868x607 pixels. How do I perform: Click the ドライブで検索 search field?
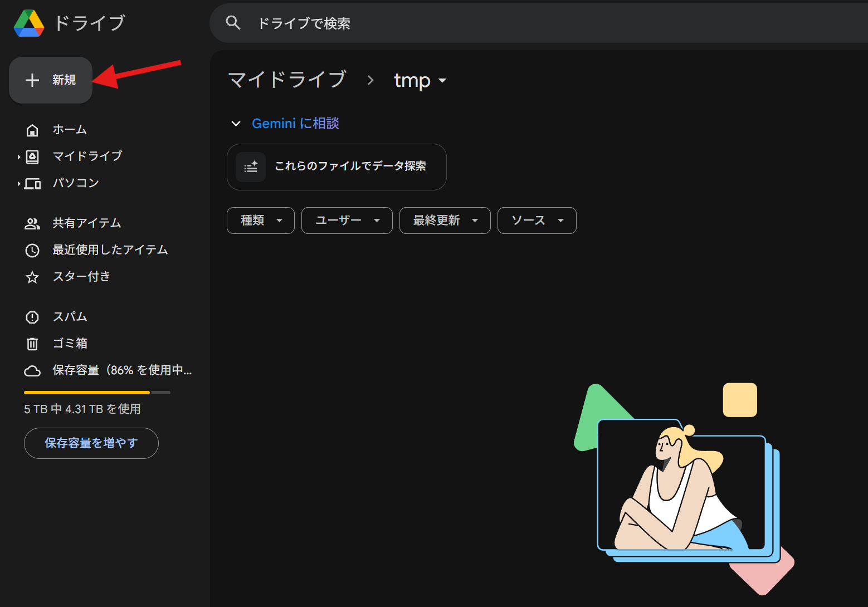pyautogui.click(x=501, y=23)
